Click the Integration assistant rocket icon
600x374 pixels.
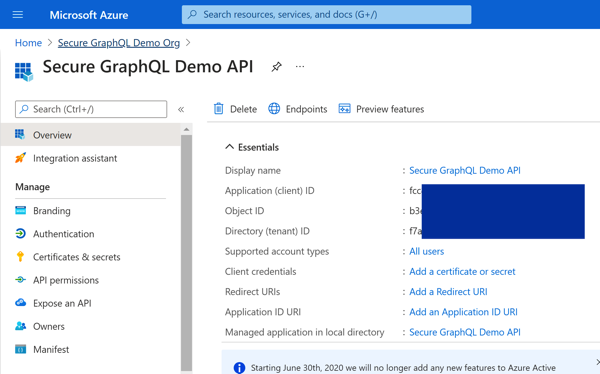(20, 158)
